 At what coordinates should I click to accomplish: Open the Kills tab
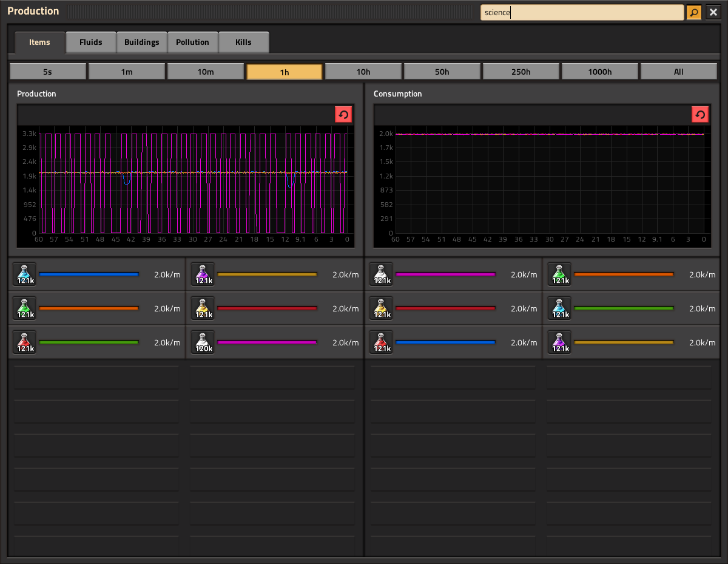[x=244, y=42]
